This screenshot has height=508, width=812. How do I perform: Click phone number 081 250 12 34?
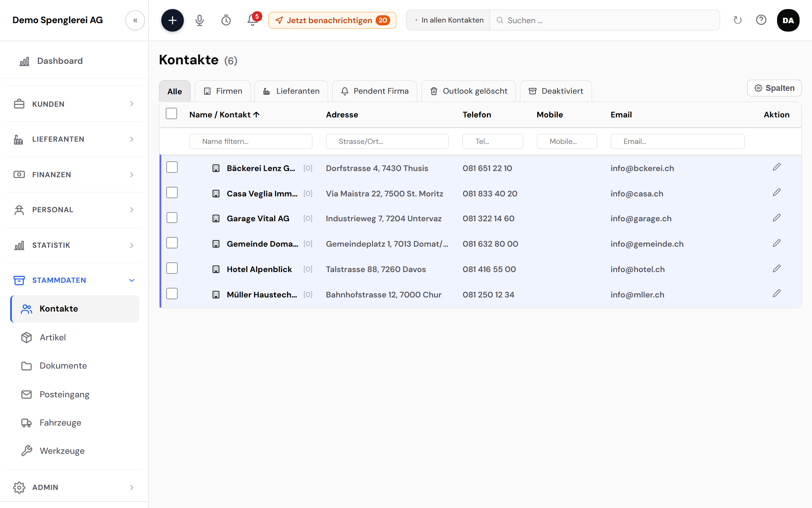(488, 295)
